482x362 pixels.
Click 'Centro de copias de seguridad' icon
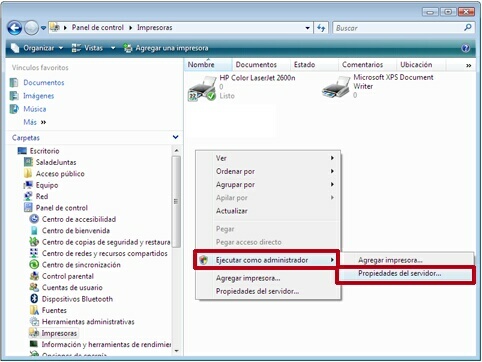point(34,242)
